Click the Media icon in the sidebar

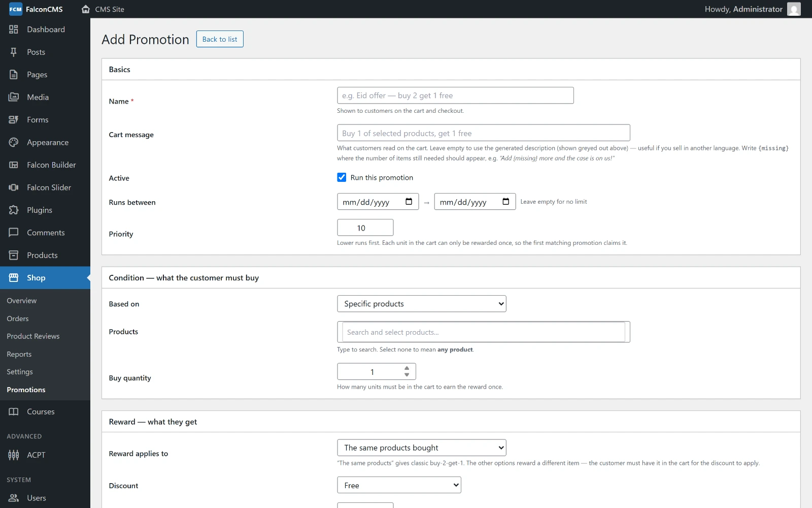tap(14, 97)
